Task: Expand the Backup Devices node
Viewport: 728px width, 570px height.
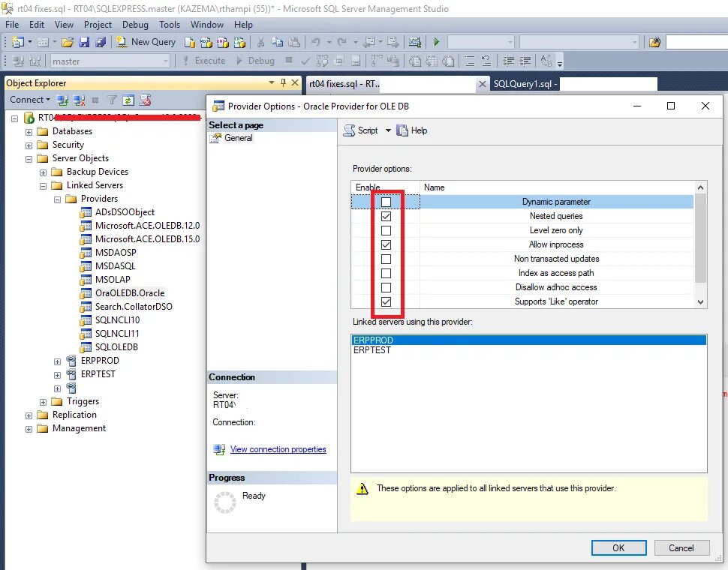Action: (x=44, y=172)
